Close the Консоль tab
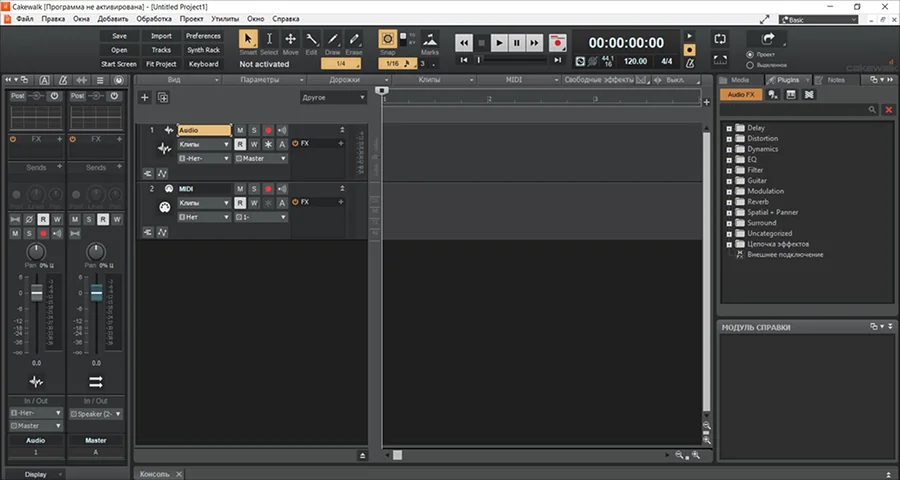Image resolution: width=900 pixels, height=480 pixels. pos(179,474)
